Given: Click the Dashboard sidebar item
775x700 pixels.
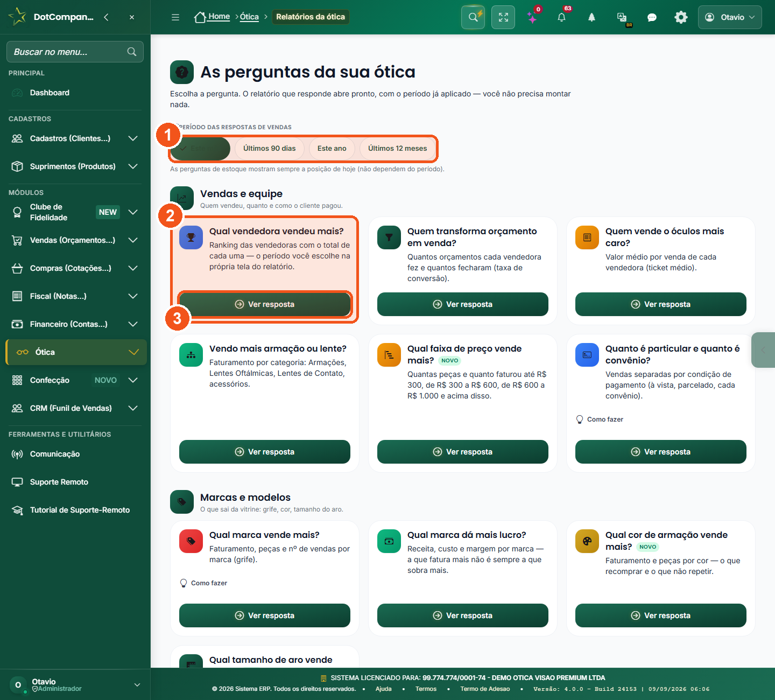Looking at the screenshot, I should click(75, 93).
